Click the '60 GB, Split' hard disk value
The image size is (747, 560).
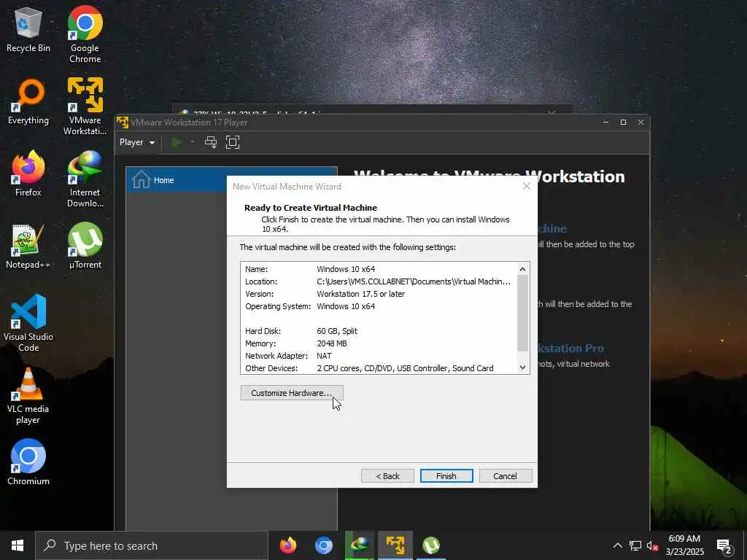pos(337,331)
